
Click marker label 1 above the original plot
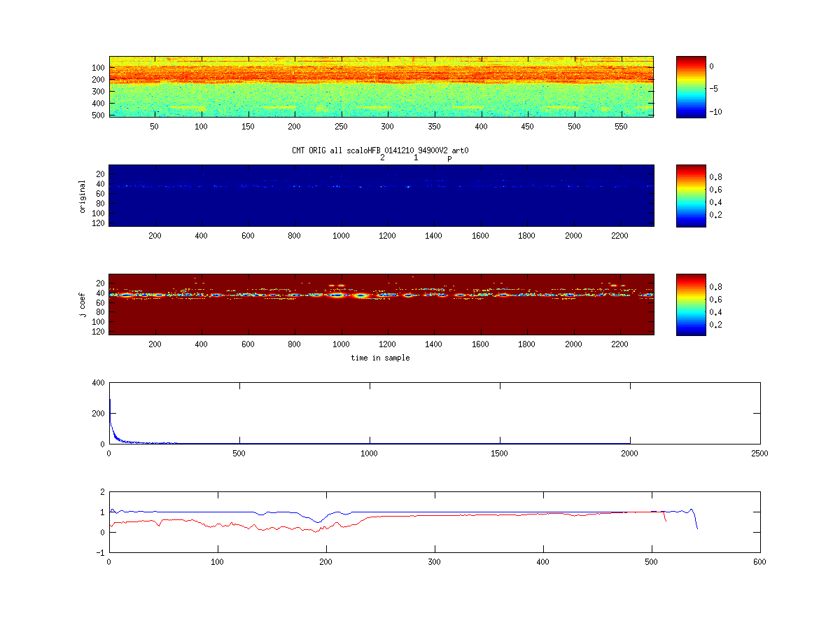click(416, 158)
